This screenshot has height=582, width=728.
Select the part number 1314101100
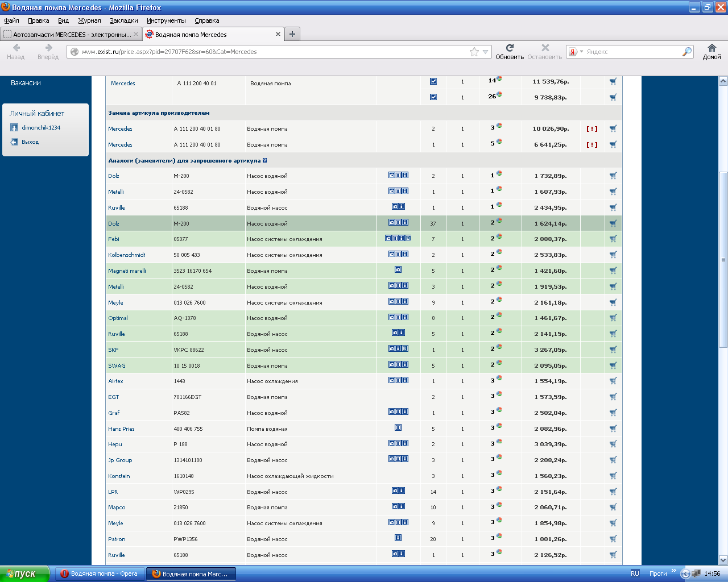coord(188,460)
